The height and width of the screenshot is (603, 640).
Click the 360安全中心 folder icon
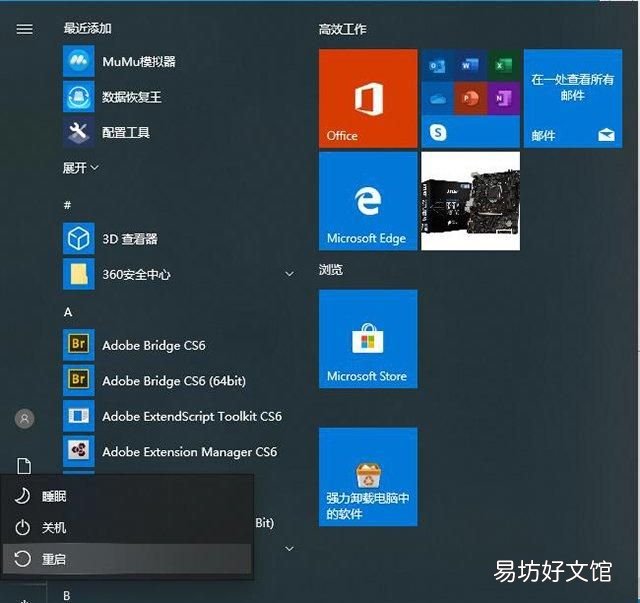pos(78,274)
